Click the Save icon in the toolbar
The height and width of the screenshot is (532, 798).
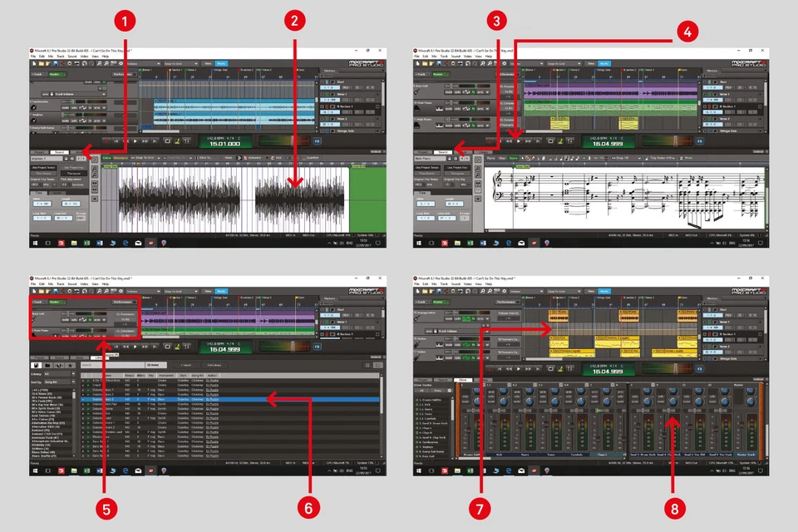coord(55,63)
